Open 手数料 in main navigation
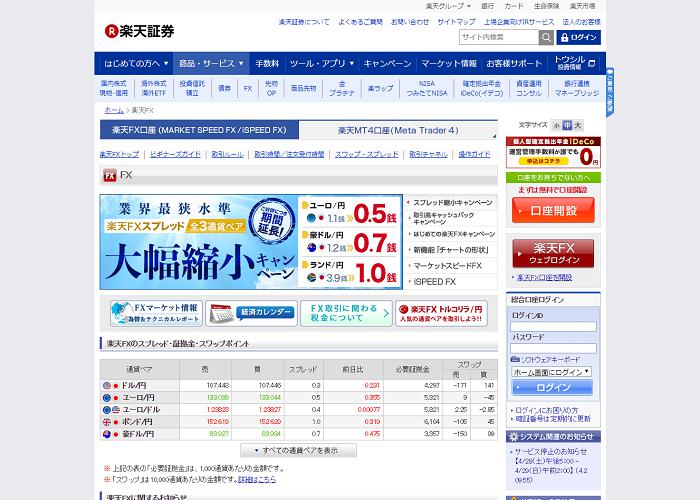The image size is (700, 500). (267, 63)
